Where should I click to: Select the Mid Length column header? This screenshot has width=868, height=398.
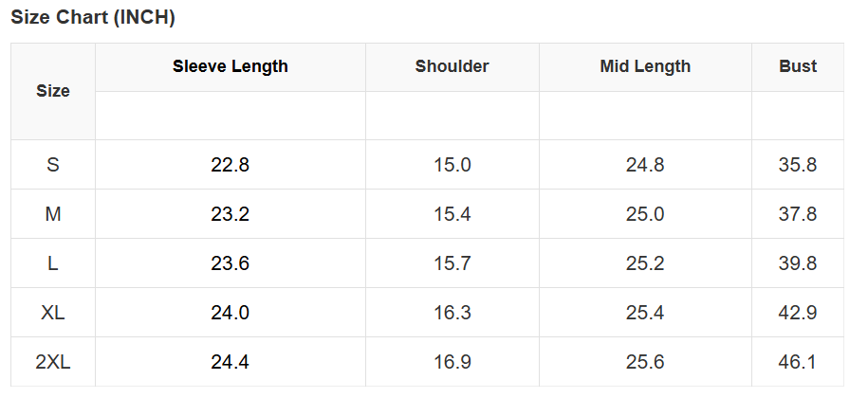pos(645,66)
